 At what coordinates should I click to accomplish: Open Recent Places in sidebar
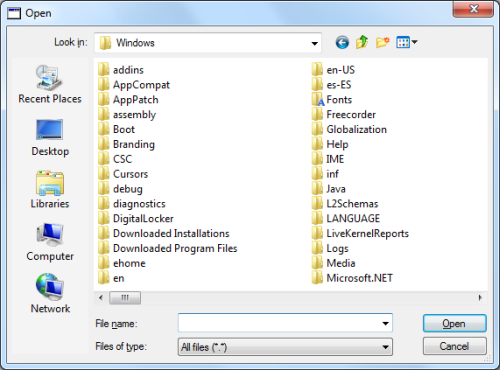tap(50, 85)
